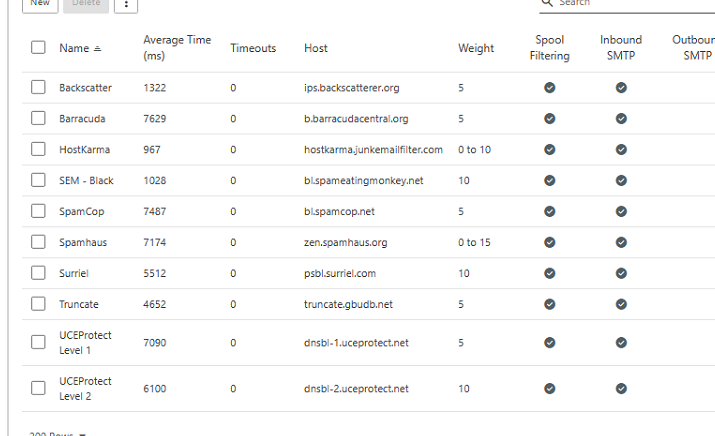Image resolution: width=715 pixels, height=436 pixels.
Task: Open the UCEProtect Level 2 entry
Action: click(x=85, y=389)
